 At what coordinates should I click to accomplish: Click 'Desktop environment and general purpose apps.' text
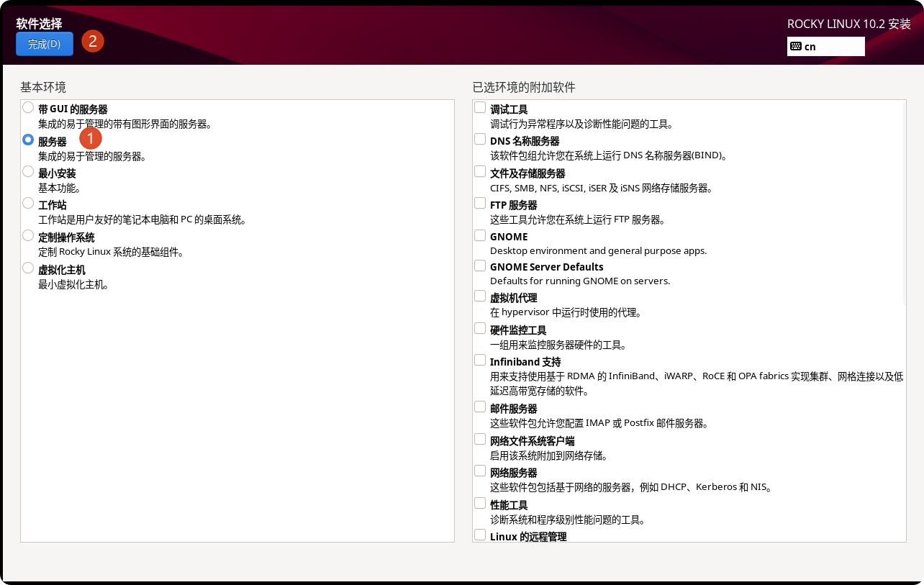pos(599,251)
